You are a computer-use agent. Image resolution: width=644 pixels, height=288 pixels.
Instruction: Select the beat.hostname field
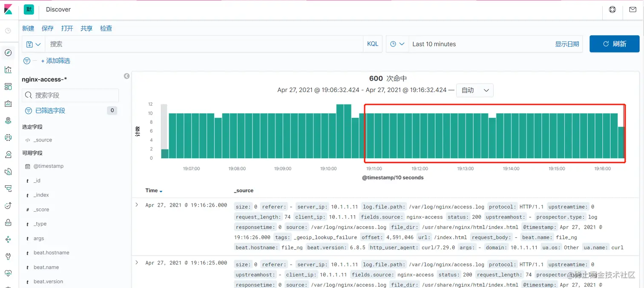[51, 253]
